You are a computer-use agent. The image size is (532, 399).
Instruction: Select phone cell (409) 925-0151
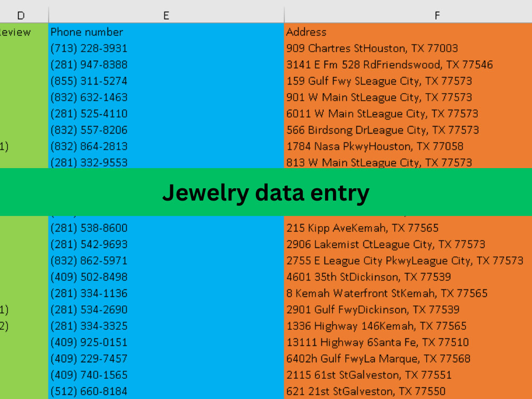(166, 342)
